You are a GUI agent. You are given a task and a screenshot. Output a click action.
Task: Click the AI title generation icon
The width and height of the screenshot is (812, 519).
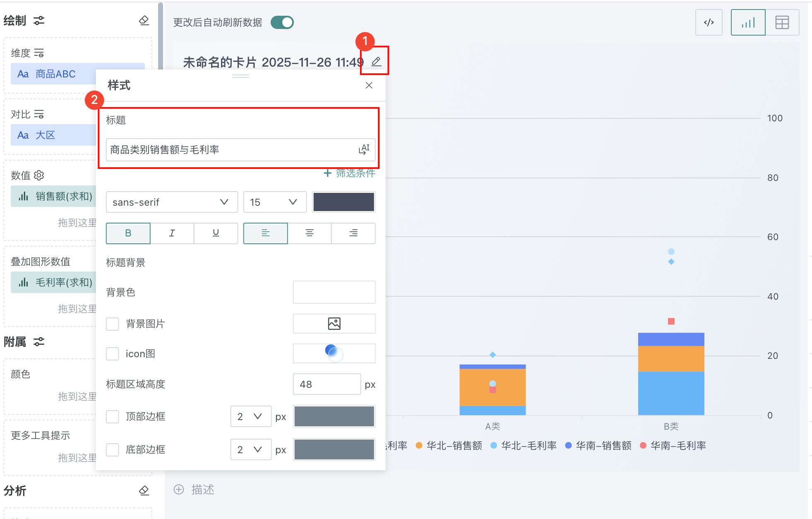pos(364,149)
